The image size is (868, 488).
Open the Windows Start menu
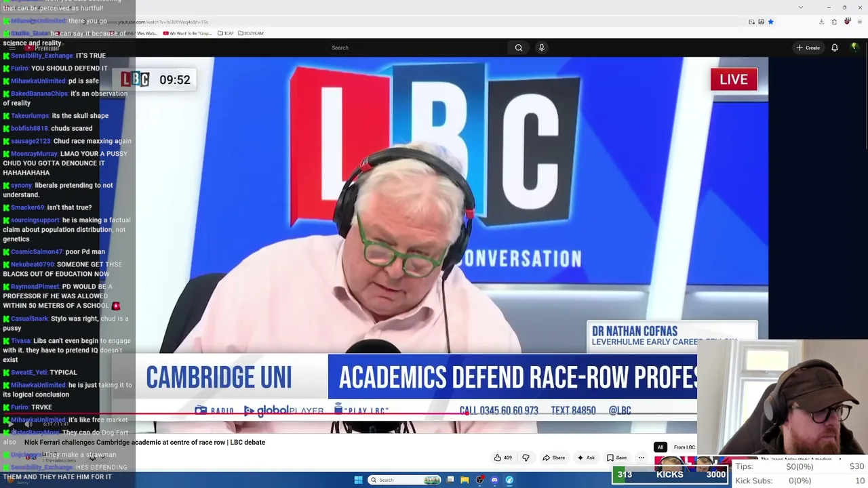pyautogui.click(x=359, y=480)
